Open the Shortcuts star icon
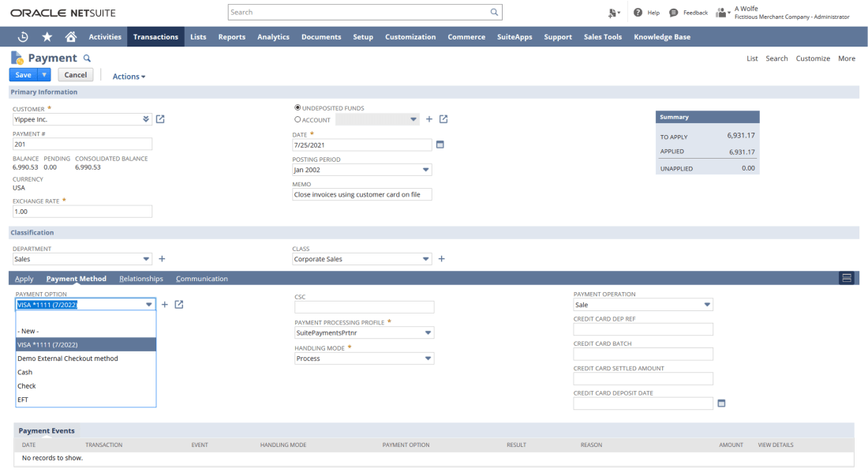The height and width of the screenshot is (473, 868). [47, 37]
